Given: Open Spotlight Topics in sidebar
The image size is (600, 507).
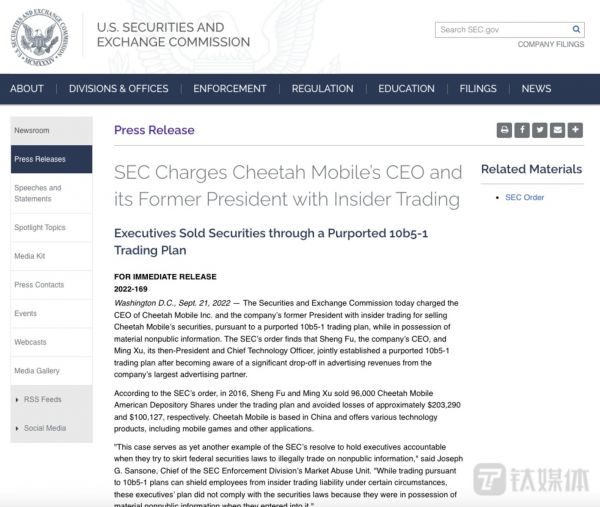Looking at the screenshot, I should [51, 228].
